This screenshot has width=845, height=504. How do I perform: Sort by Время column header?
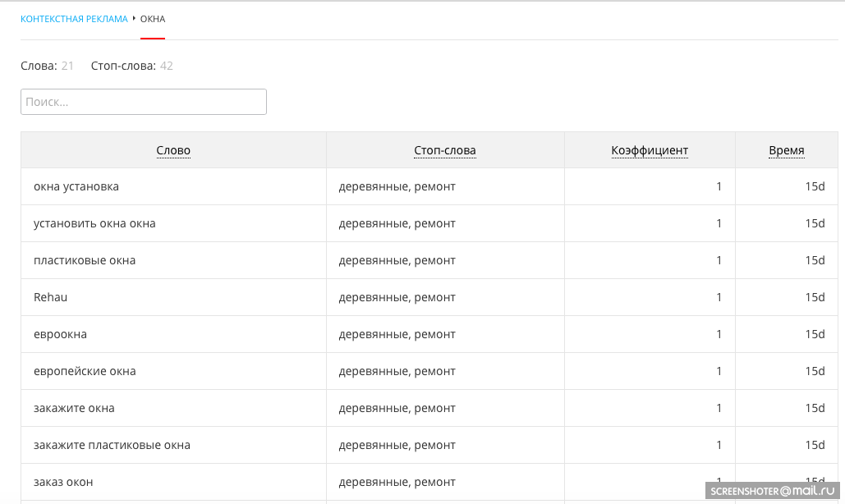click(787, 150)
